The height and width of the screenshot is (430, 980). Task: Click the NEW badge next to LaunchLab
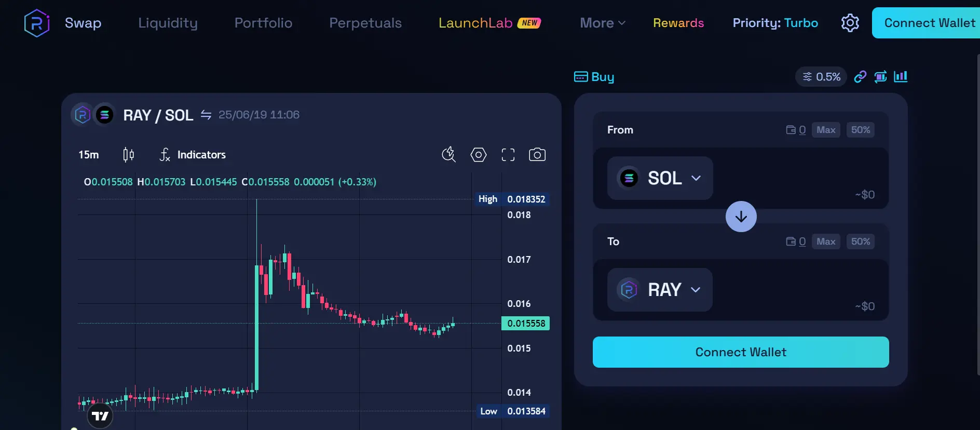[x=529, y=23]
